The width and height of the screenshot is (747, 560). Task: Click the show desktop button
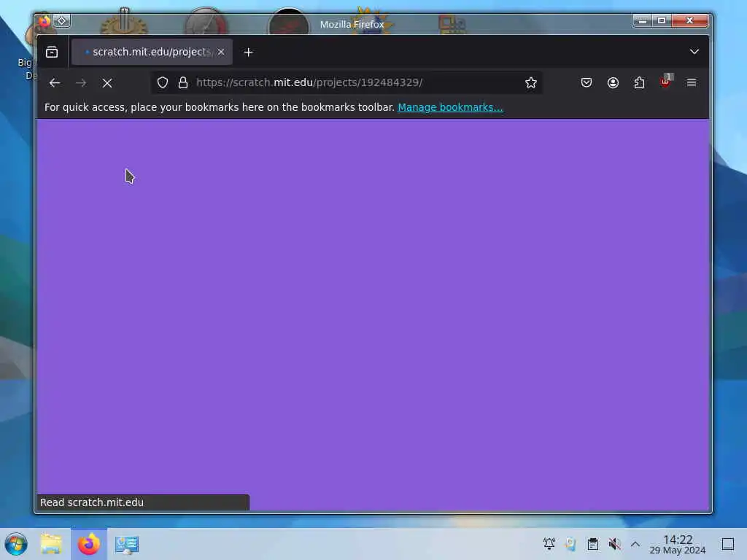coord(727,544)
